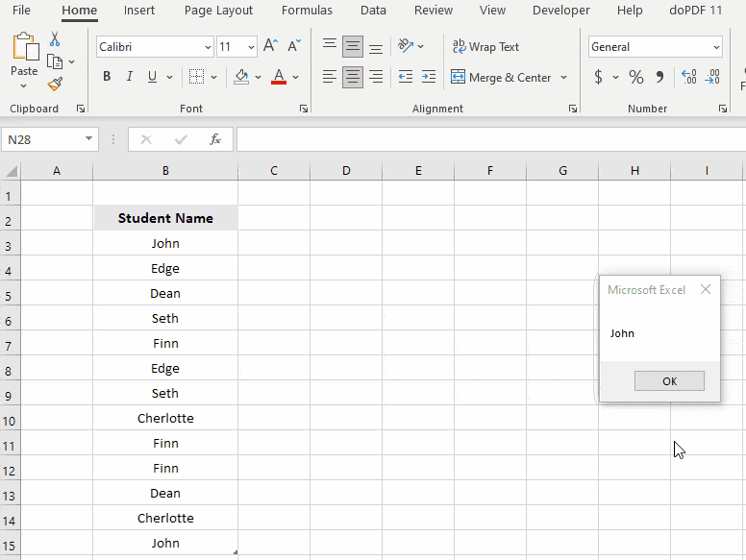Switch to the Data tab

(373, 10)
